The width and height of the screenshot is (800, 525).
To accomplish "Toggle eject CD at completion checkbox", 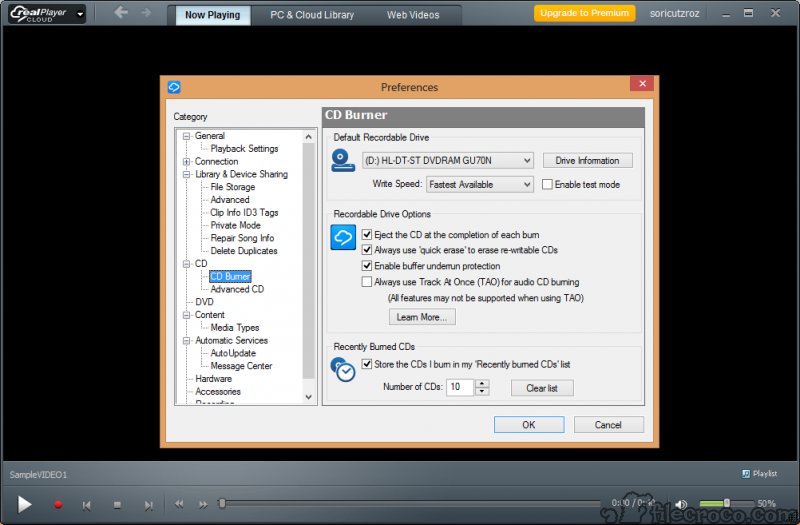I will [x=366, y=234].
